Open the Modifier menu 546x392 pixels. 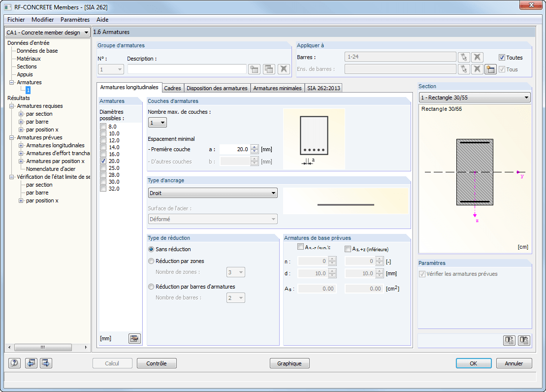pyautogui.click(x=42, y=20)
